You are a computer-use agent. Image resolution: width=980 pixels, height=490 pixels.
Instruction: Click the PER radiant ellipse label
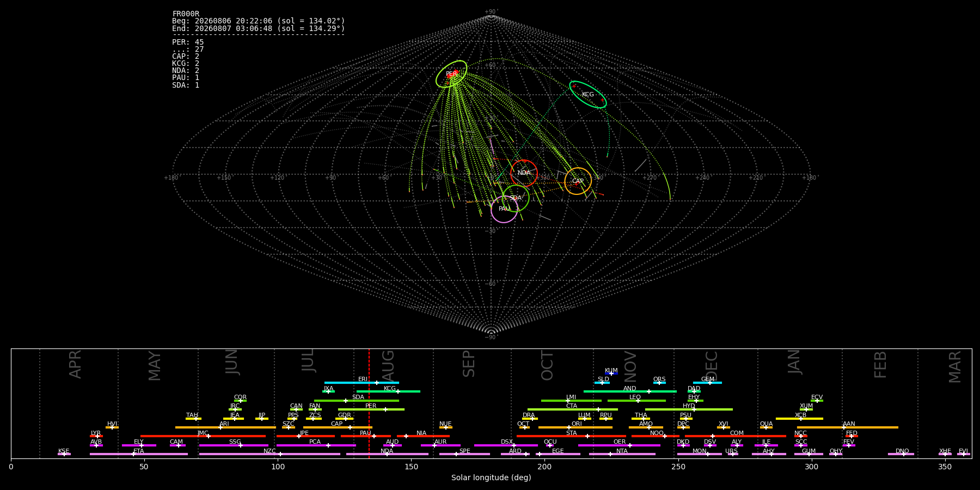click(x=451, y=74)
